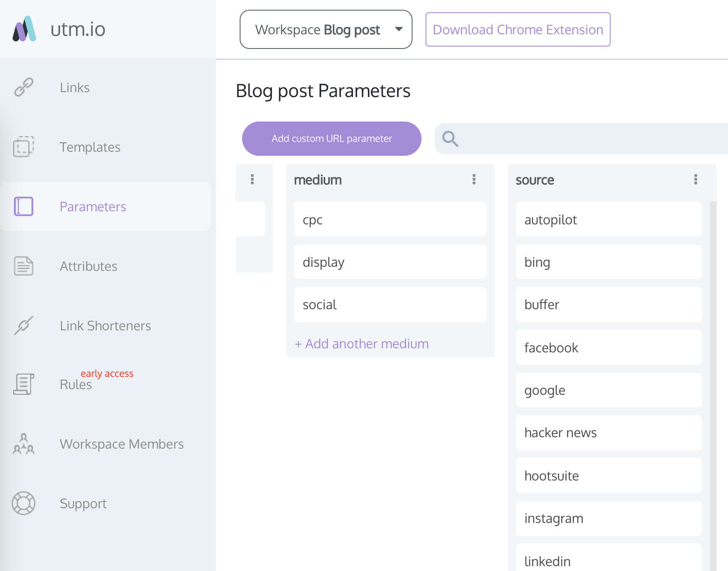Click the medium column header

[x=318, y=180]
